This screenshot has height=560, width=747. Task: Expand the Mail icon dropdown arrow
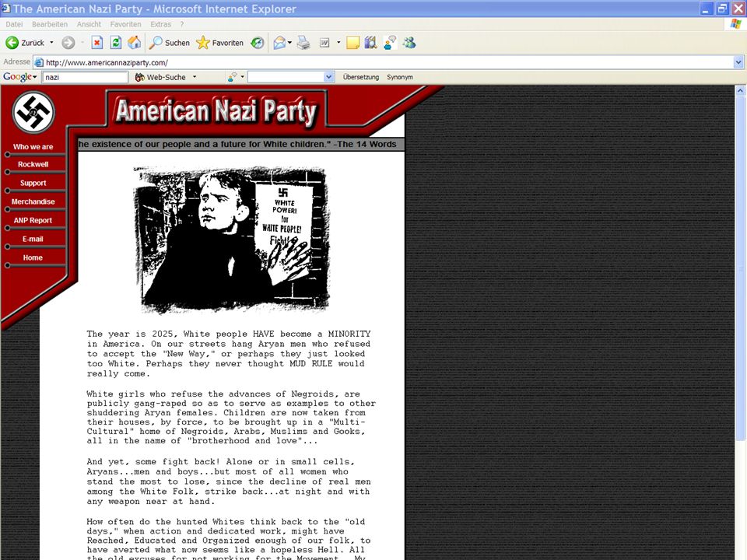tap(289, 43)
